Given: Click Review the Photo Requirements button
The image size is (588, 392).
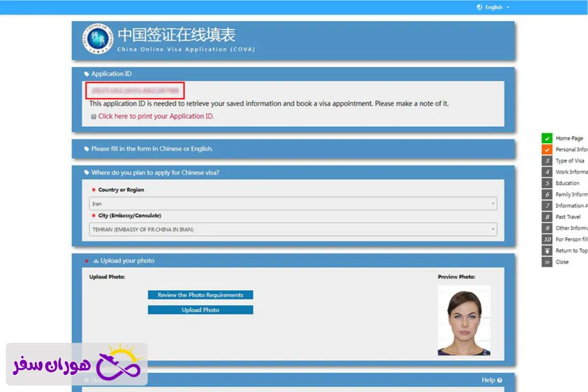Looking at the screenshot, I should coord(200,295).
